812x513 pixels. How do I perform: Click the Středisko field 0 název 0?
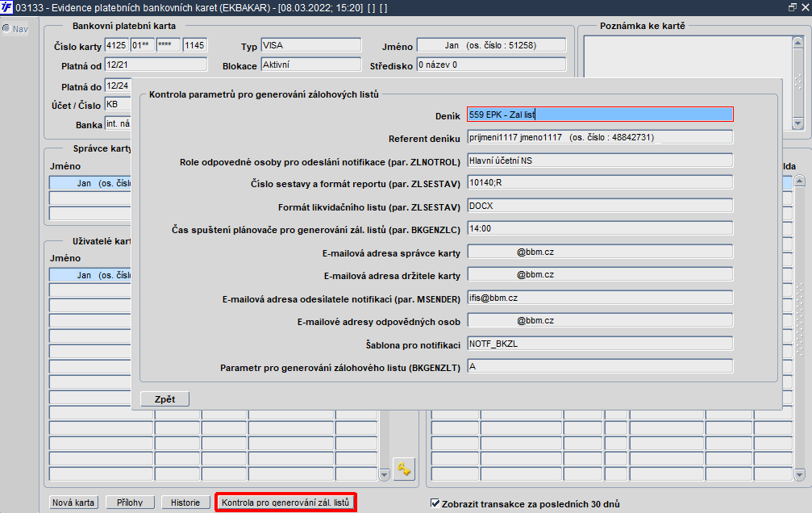[x=491, y=65]
